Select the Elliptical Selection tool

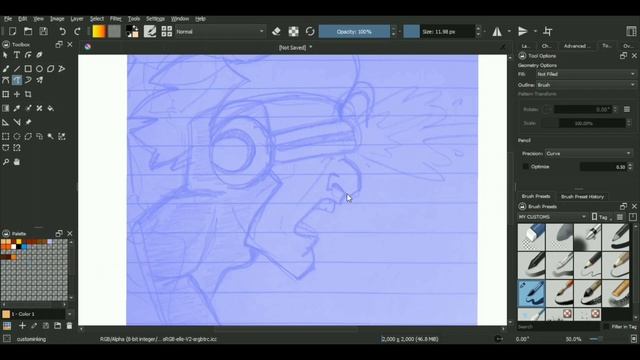17,136
